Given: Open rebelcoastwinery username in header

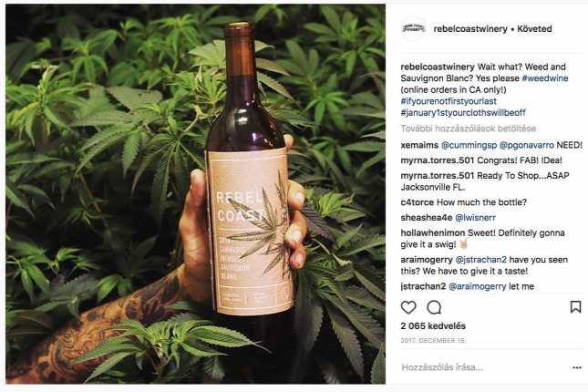Looking at the screenshot, I should (x=470, y=28).
